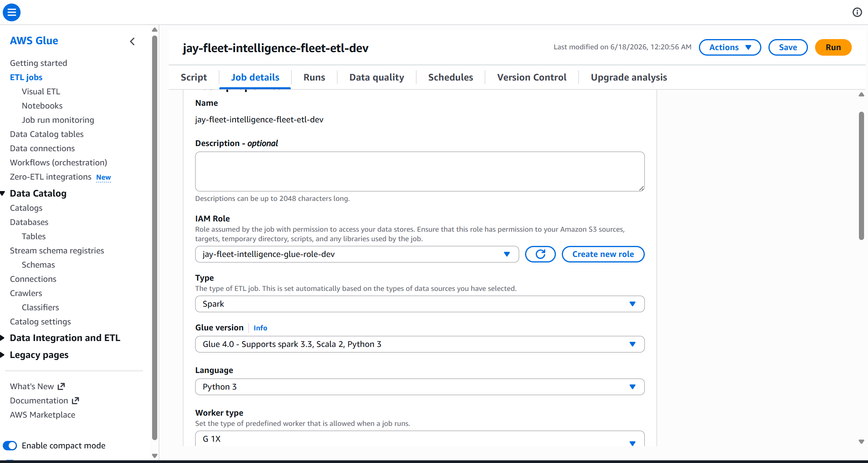Viewport: 868px width, 463px height.
Task: Save the job
Action: 788,47
